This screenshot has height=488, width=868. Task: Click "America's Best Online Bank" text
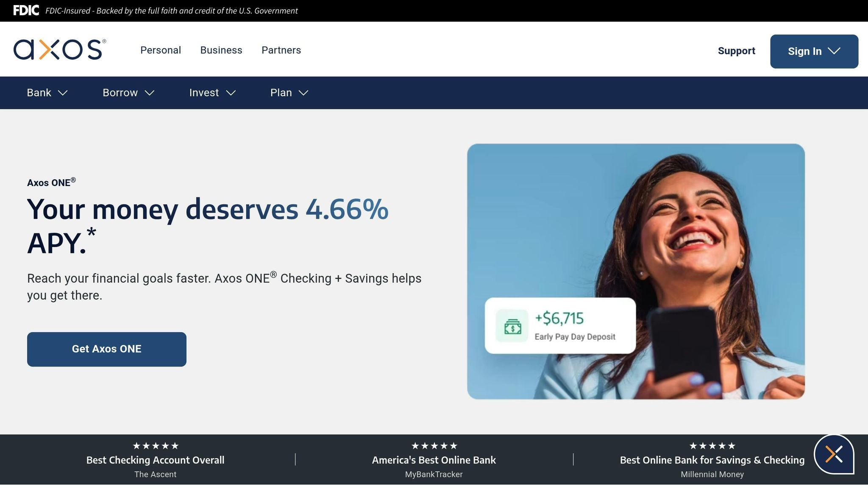(x=434, y=460)
